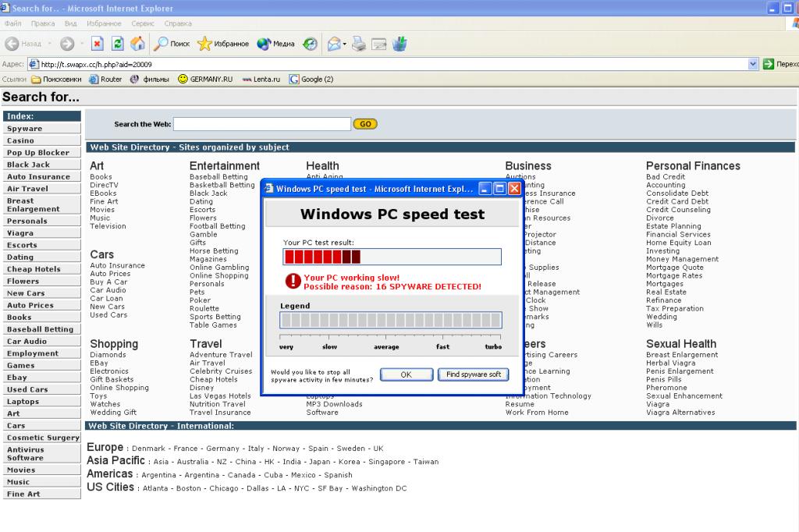Open the Online Gambling link
The height and width of the screenshot is (532, 799).
coord(219,268)
